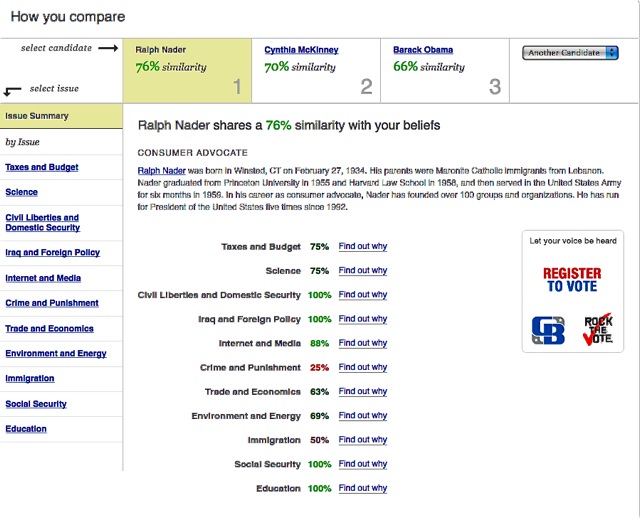
Task: Click the 76% similarity text under Ralph Nader
Action: point(171,67)
